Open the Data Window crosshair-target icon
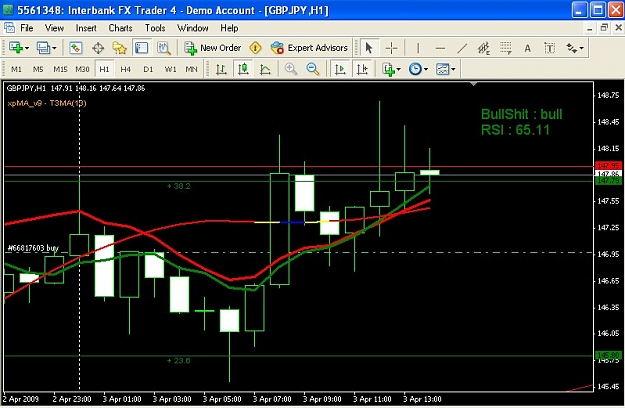This screenshot has width=625, height=408. (x=98, y=48)
